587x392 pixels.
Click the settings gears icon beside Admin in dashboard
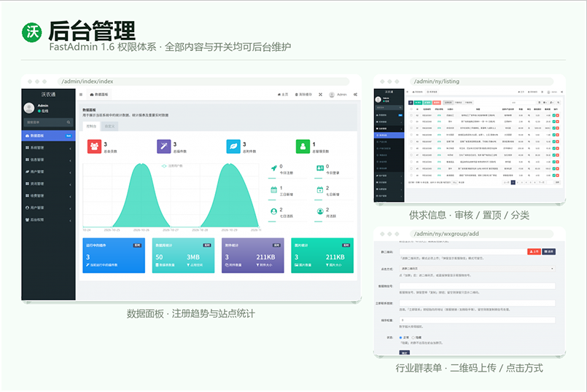(x=355, y=95)
